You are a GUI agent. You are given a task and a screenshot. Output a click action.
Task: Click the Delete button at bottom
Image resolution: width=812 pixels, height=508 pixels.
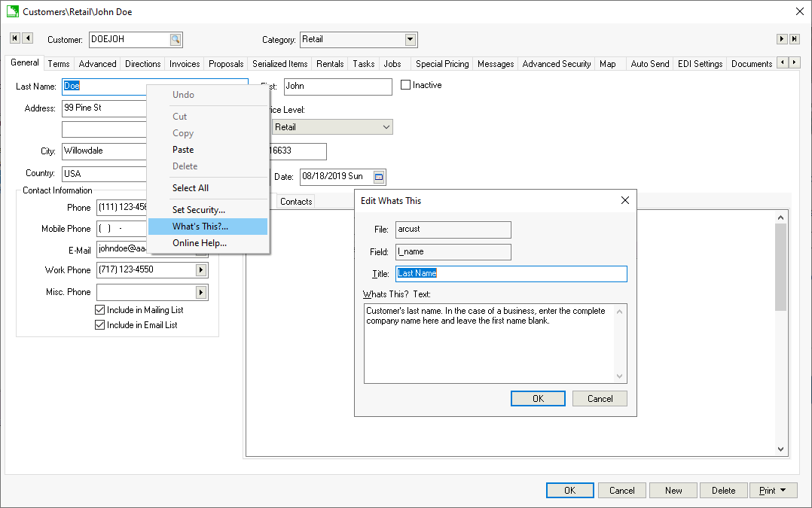[x=723, y=491]
